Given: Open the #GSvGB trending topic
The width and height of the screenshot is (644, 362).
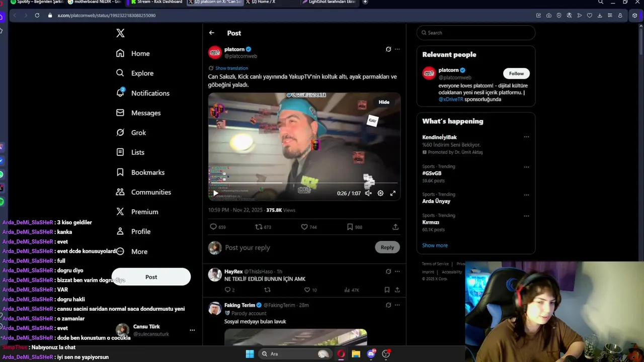Looking at the screenshot, I should (x=432, y=173).
